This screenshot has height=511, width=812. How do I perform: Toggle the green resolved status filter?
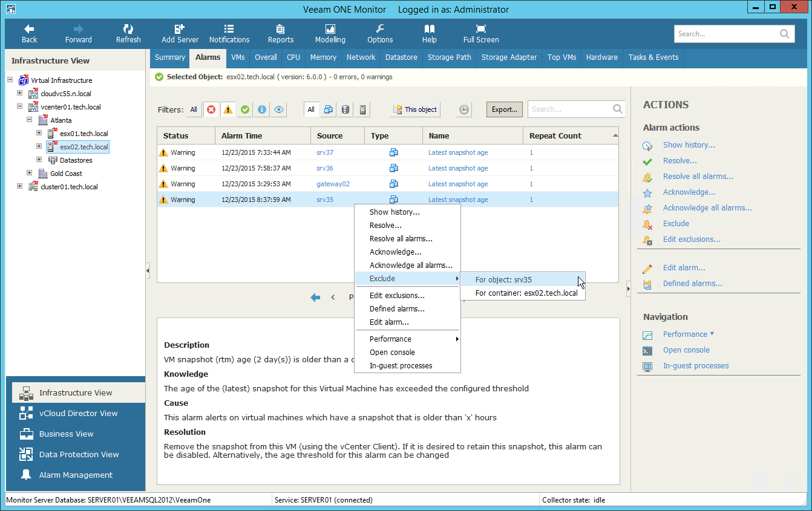245,109
